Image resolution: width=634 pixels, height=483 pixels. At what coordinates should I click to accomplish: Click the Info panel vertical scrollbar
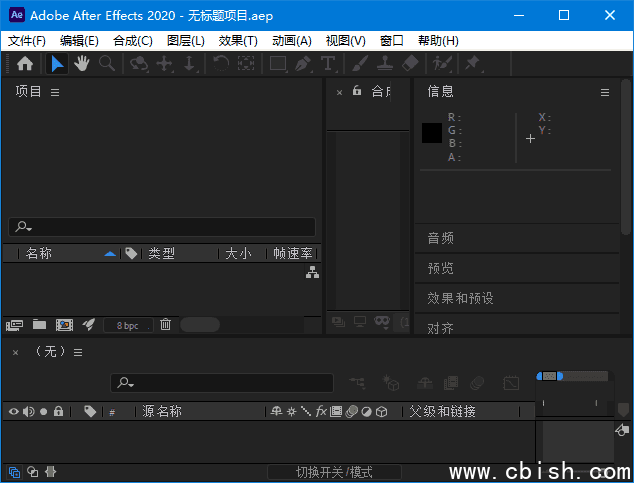tap(626, 157)
